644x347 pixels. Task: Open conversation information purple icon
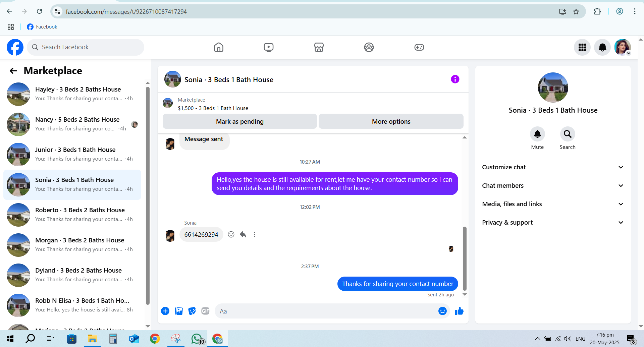(455, 79)
